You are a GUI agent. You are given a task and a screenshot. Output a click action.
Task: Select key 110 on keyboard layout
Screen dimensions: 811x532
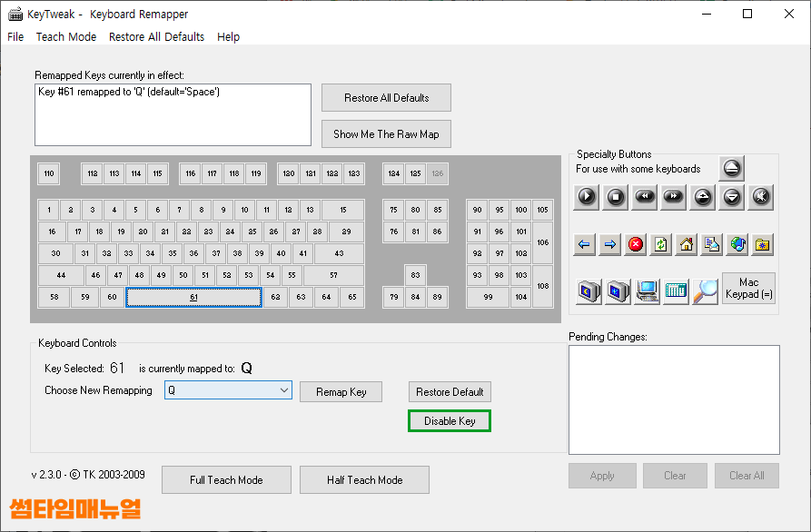tap(49, 173)
